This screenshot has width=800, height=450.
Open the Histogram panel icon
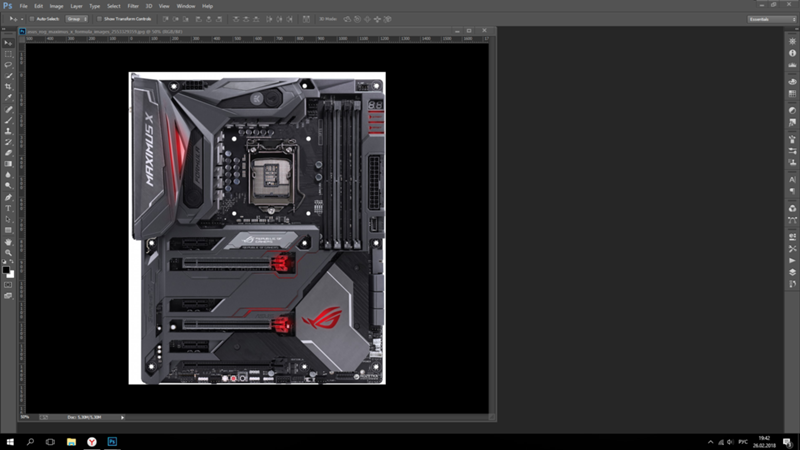pos(792,65)
